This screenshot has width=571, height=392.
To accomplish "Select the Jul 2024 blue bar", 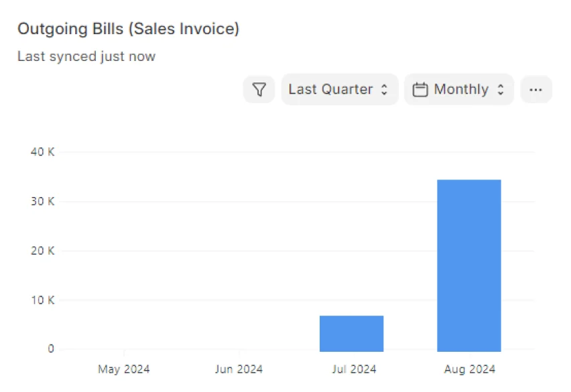I will [x=351, y=333].
